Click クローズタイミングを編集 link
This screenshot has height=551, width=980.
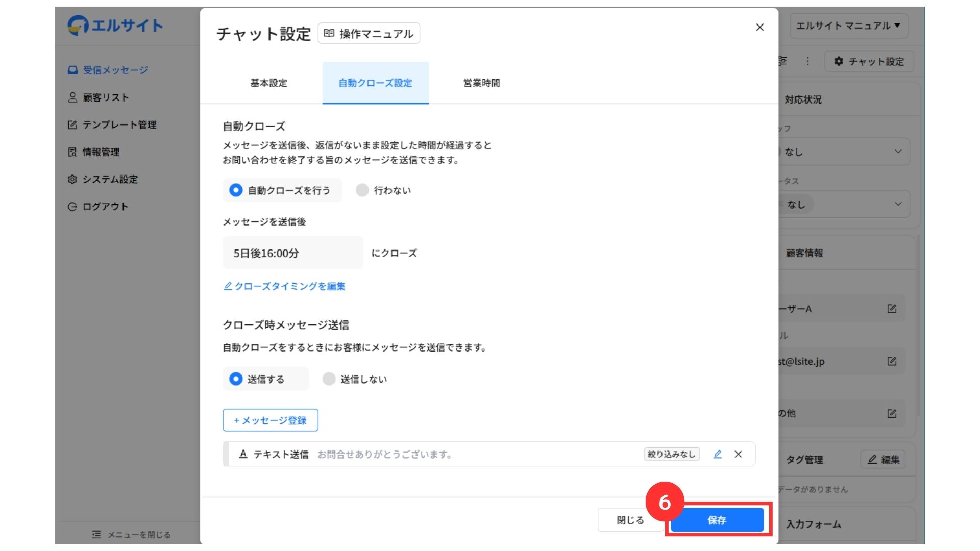tap(285, 286)
